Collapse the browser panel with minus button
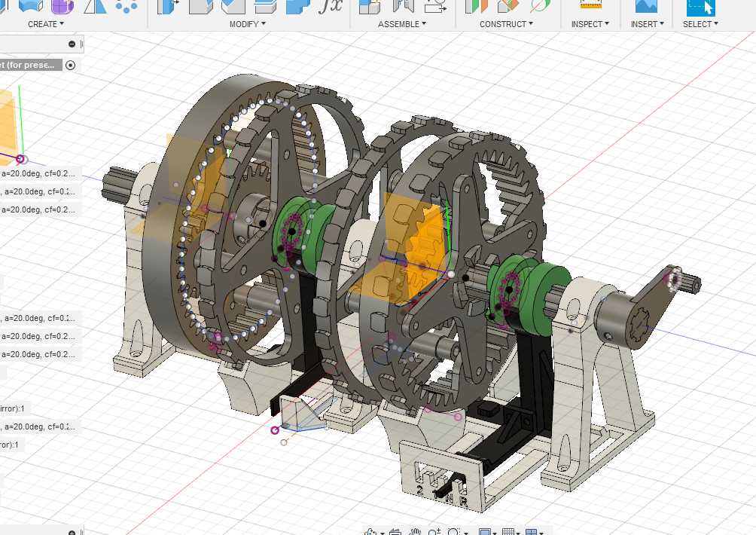 72,44
